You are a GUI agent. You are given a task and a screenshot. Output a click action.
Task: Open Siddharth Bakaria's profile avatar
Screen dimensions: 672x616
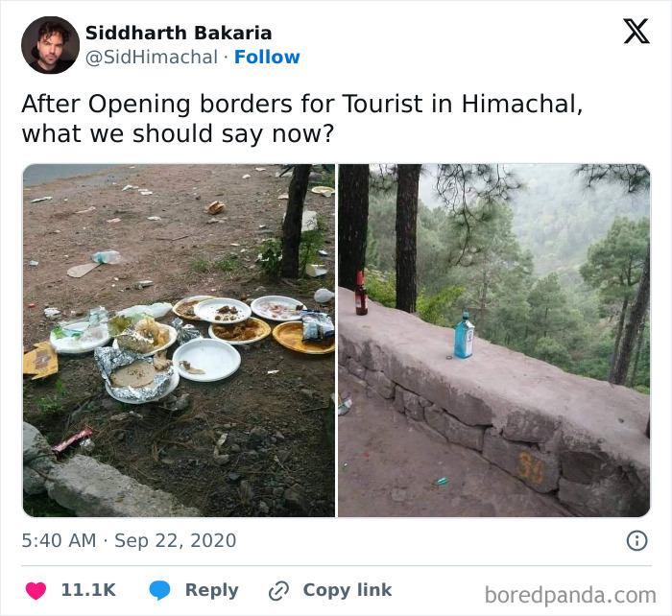(x=50, y=45)
